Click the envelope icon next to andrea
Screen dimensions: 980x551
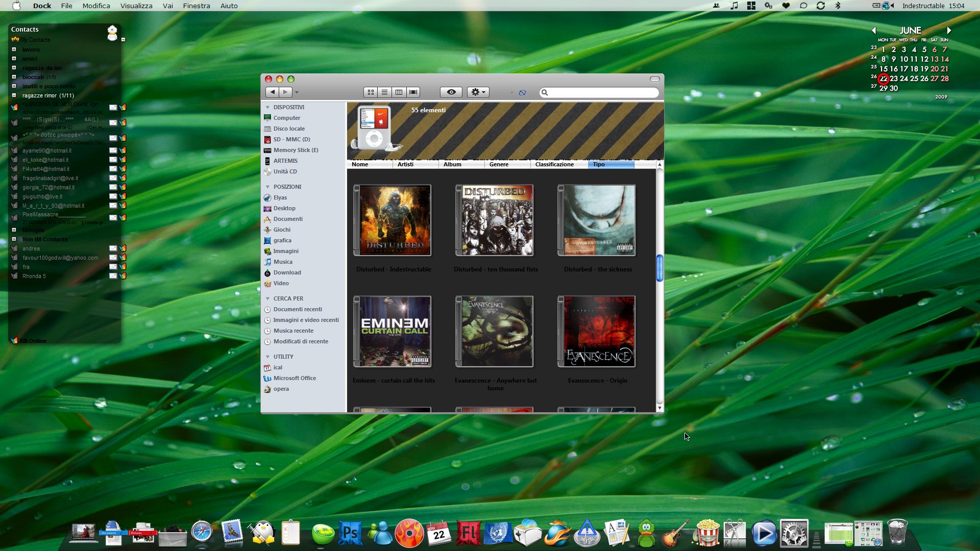pyautogui.click(x=113, y=248)
